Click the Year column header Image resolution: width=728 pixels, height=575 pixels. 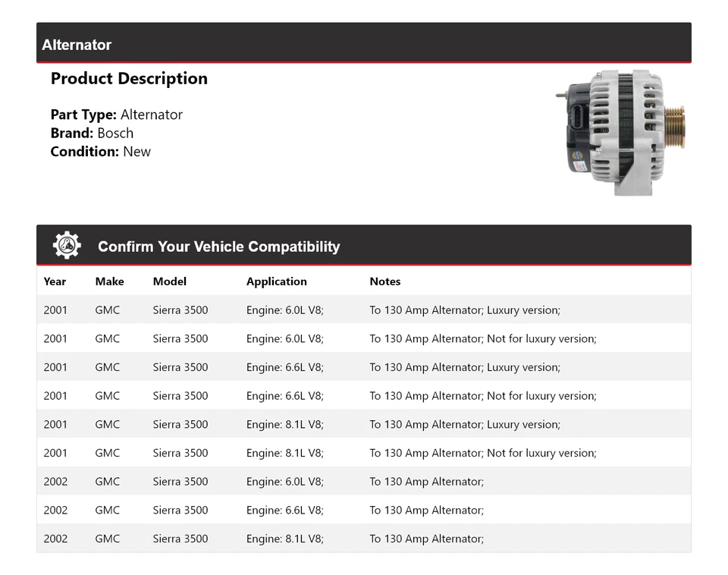(x=55, y=281)
